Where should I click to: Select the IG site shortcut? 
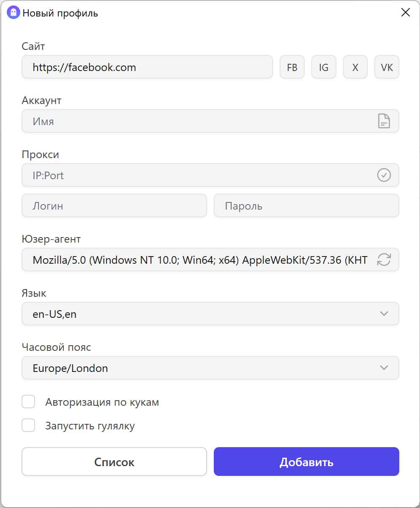[x=324, y=67]
